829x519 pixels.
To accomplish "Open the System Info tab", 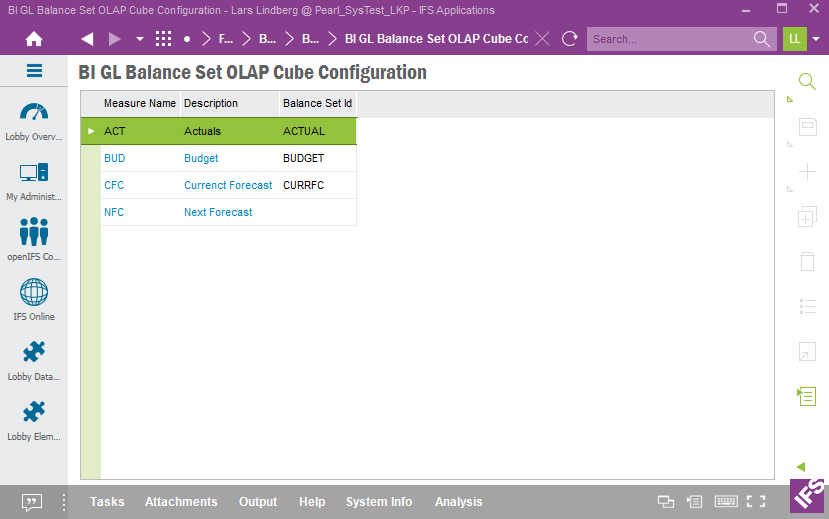I will [379, 502].
